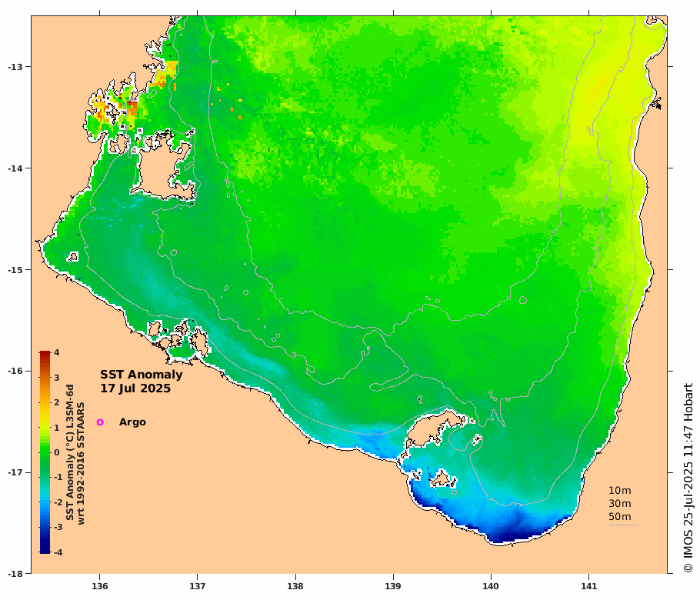Image resolution: width=700 pixels, height=600 pixels.
Task: Click the 'wrt 1992-2016 SSTAARS' caption
Action: pyautogui.click(x=81, y=463)
